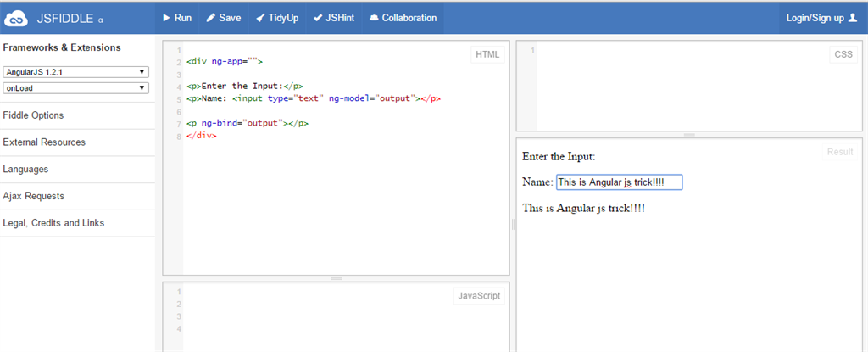Viewport: 868px width, 352px height.
Task: Expand the Languages section
Action: 25,169
